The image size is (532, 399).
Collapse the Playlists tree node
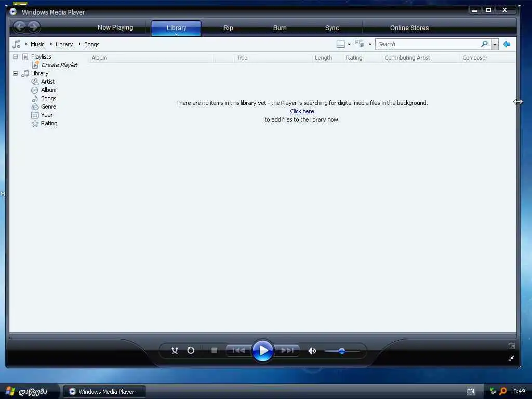coord(15,57)
